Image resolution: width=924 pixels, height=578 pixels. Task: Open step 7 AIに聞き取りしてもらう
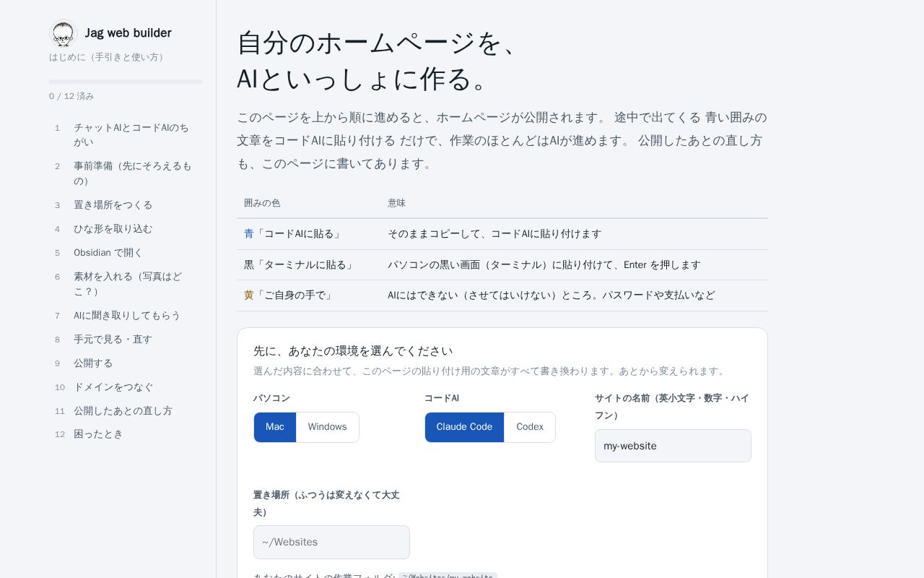[x=126, y=316]
